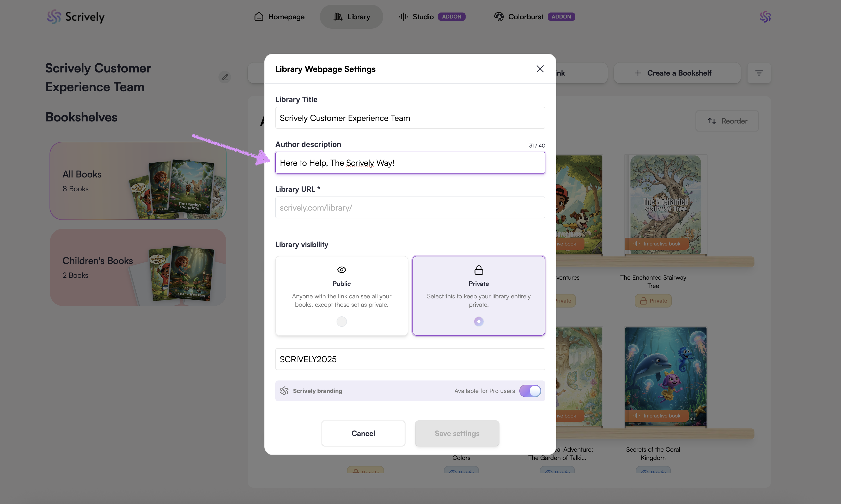Open the filter icon next to Create a Bookshelf
This screenshot has height=504, width=841.
(x=759, y=73)
